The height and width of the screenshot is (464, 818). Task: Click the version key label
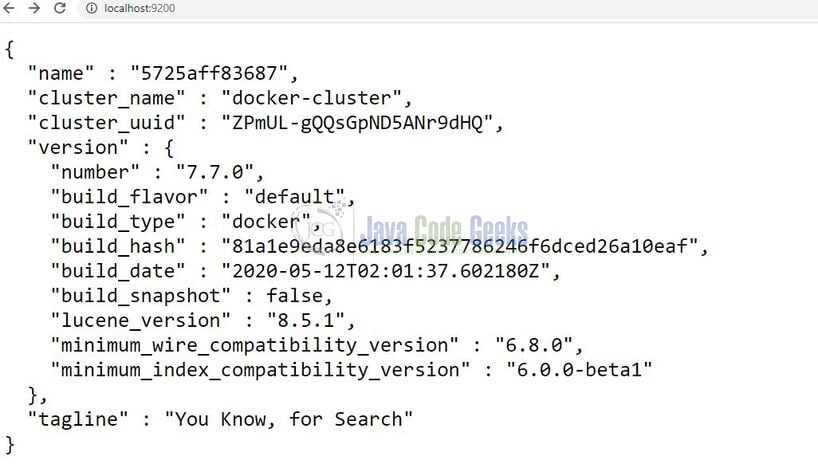pyautogui.click(x=78, y=148)
